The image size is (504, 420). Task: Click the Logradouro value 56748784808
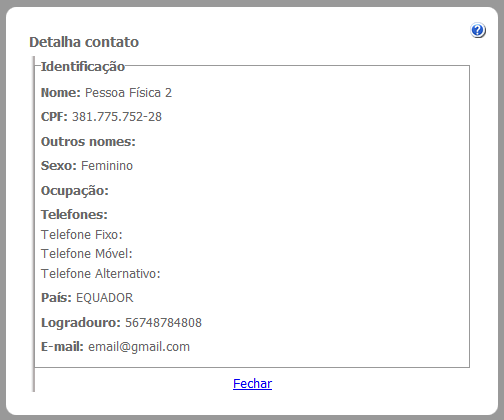point(163,323)
